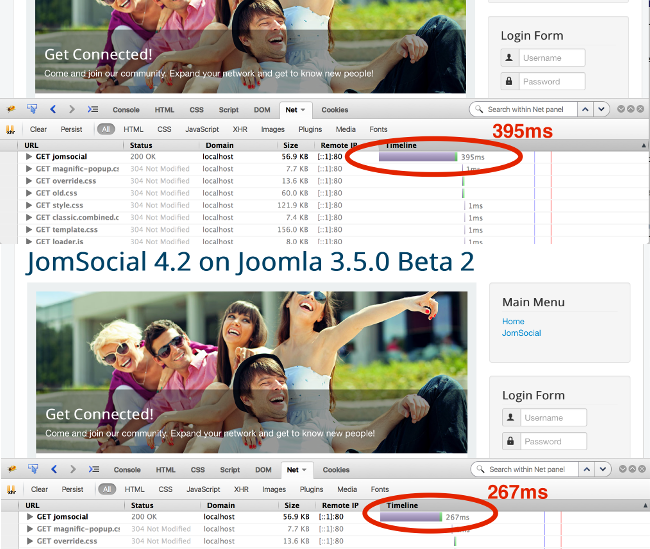
Task: Filter upper Net panel by JavaScript
Action: point(202,129)
